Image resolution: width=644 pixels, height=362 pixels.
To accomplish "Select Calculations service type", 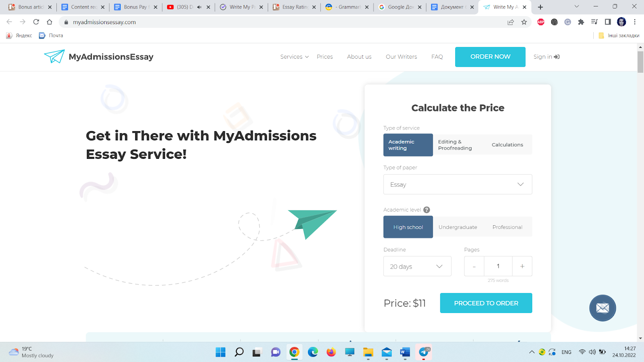I will click(507, 145).
